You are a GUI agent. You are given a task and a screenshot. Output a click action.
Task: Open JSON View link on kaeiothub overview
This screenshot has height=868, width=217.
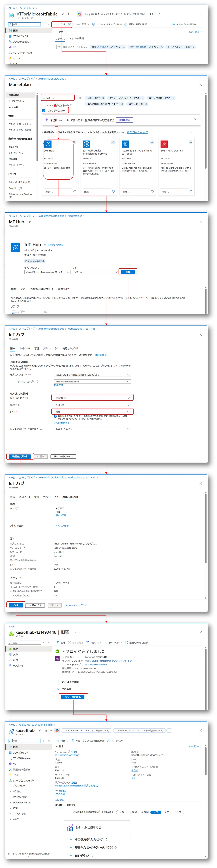[x=193, y=746]
